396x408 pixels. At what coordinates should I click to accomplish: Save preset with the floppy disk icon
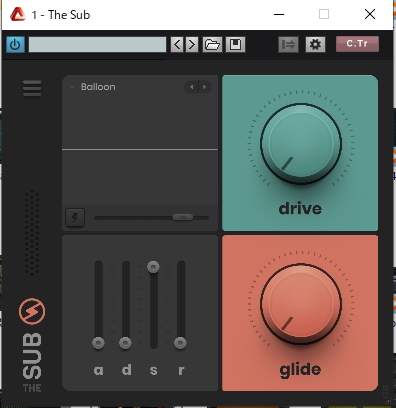coord(235,45)
